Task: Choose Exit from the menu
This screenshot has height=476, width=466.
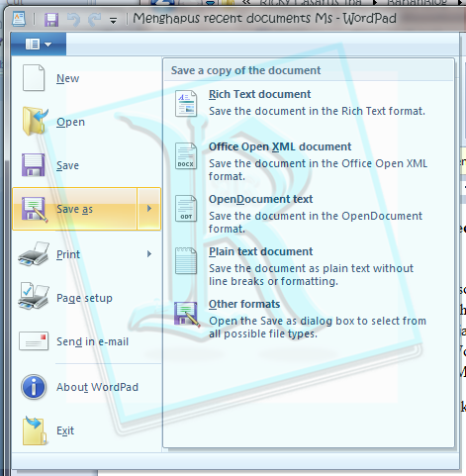Action: coord(65,430)
